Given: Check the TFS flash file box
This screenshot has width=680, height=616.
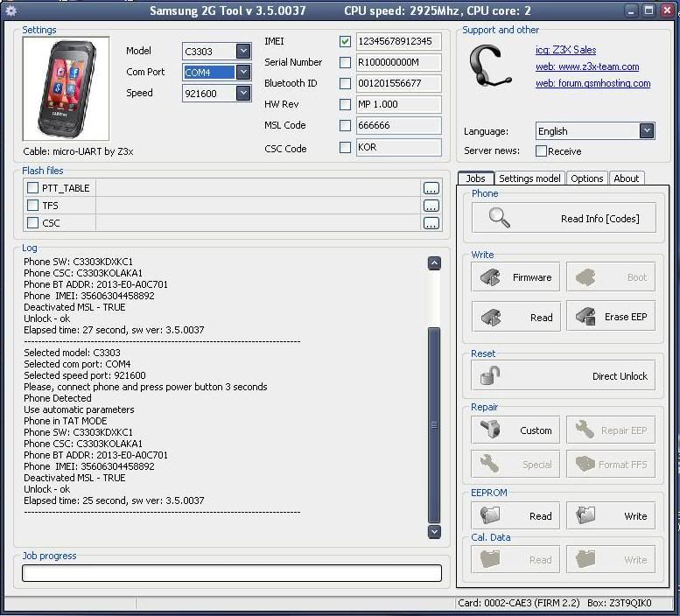Looking at the screenshot, I should [x=32, y=205].
